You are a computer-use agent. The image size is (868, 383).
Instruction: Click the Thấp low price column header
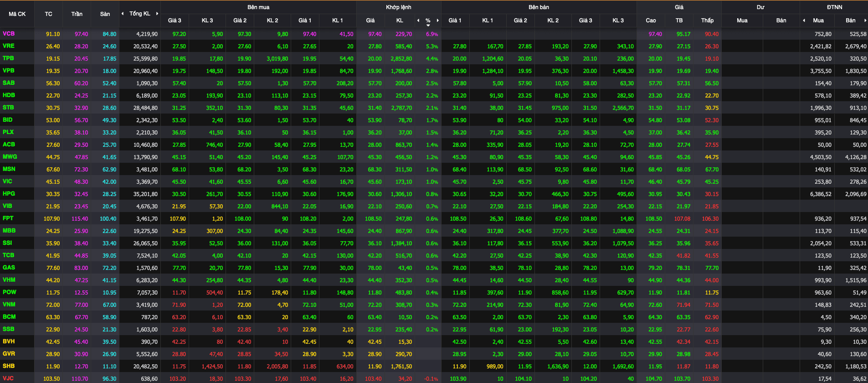[x=707, y=21]
